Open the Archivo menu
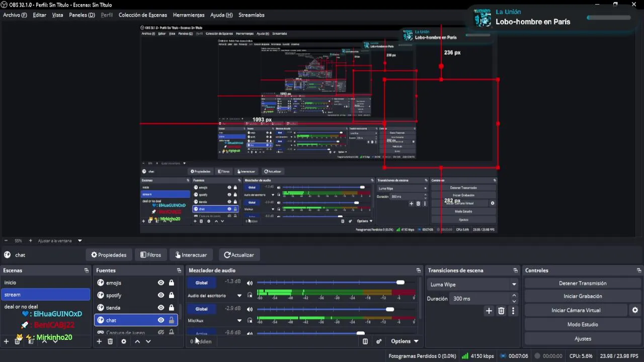 coord(15,15)
